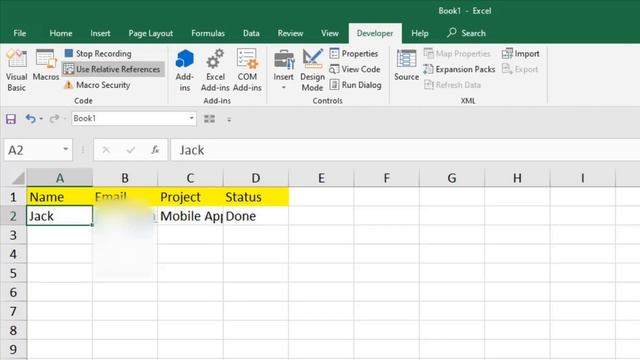
Task: Select row 1 header
Action: point(13,197)
